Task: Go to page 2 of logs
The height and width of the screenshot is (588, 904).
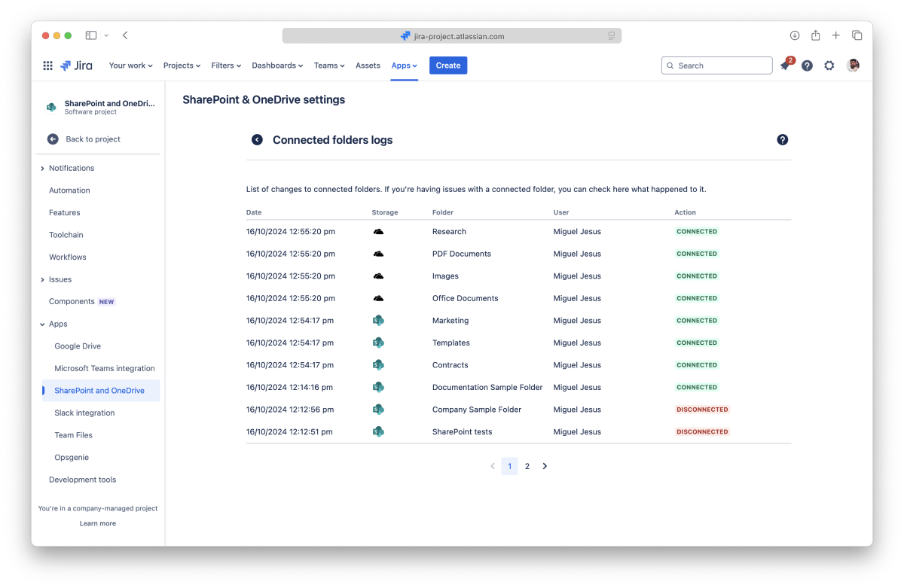Action: pos(527,467)
